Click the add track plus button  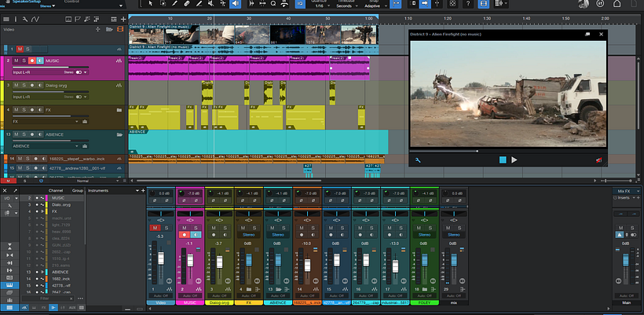tap(123, 20)
